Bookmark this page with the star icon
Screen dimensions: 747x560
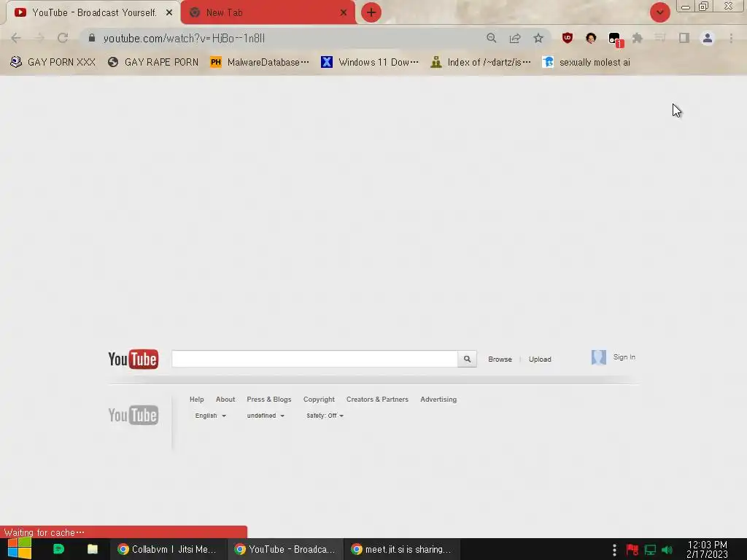click(538, 38)
